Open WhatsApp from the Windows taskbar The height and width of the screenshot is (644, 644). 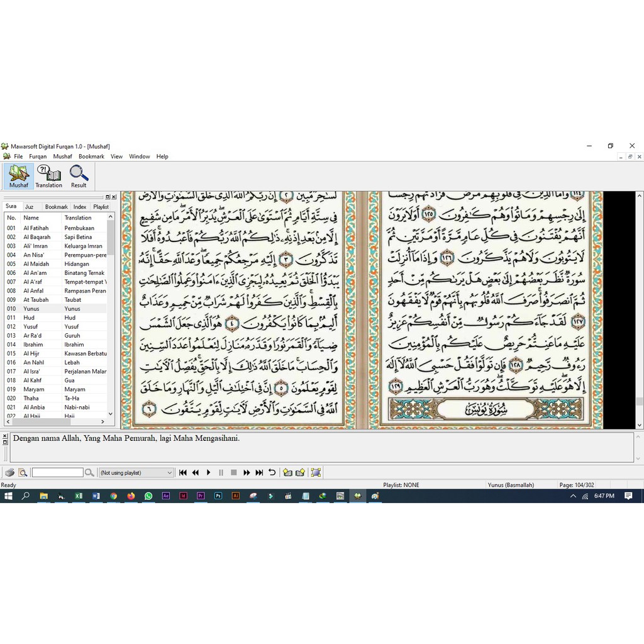(148, 496)
